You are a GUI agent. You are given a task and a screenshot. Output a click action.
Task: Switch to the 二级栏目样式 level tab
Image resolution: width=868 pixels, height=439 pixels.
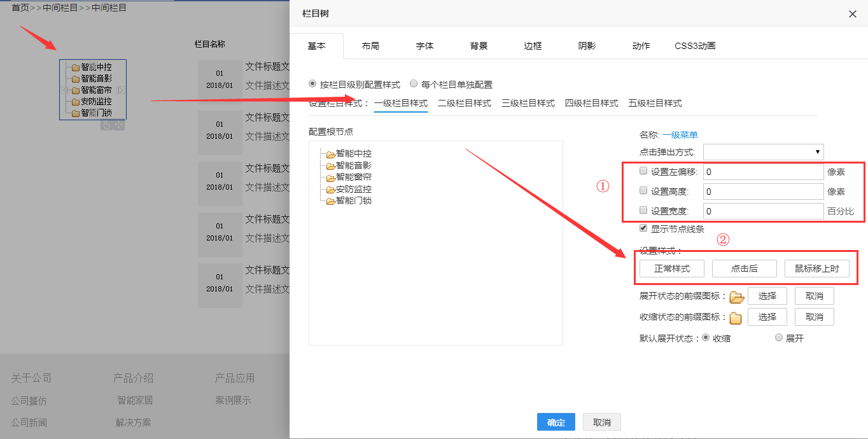464,103
